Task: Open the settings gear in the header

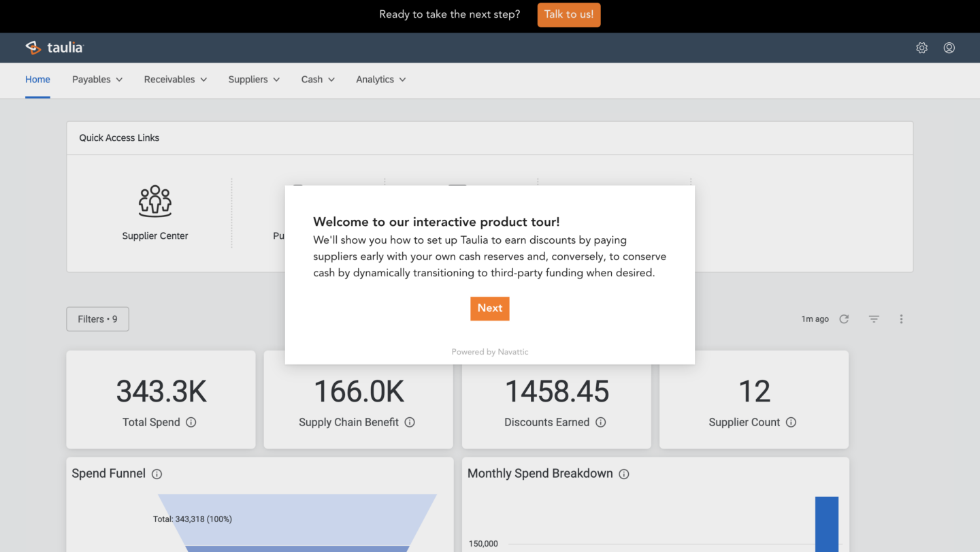Action: point(921,48)
